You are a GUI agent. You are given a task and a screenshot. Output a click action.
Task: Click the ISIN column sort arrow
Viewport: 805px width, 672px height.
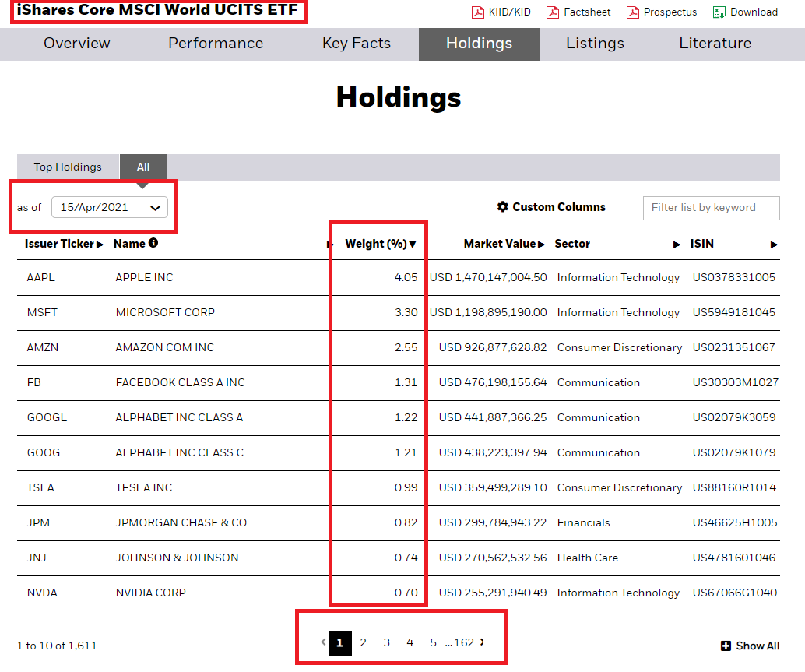tap(774, 245)
